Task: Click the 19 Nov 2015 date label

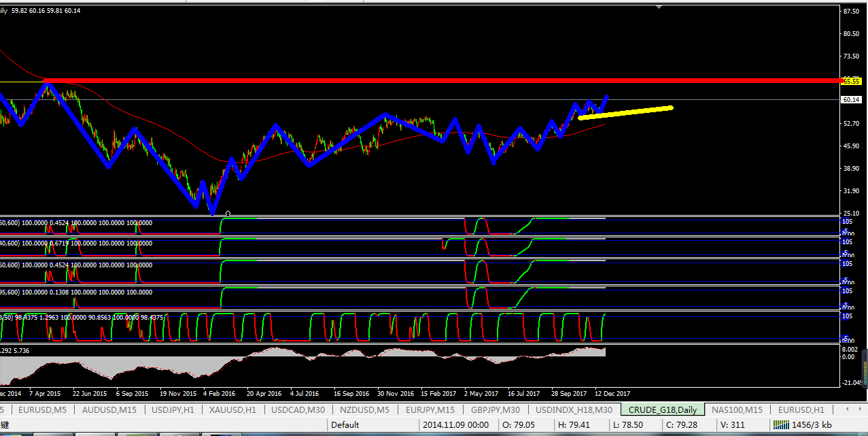Action: click(179, 394)
